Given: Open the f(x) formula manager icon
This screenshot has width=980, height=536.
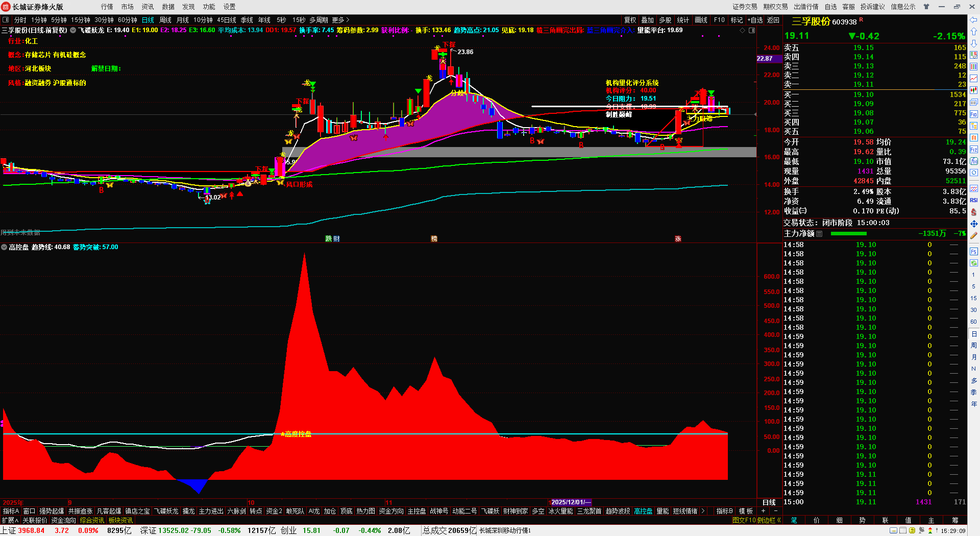Looking at the screenshot, I should click(973, 161).
